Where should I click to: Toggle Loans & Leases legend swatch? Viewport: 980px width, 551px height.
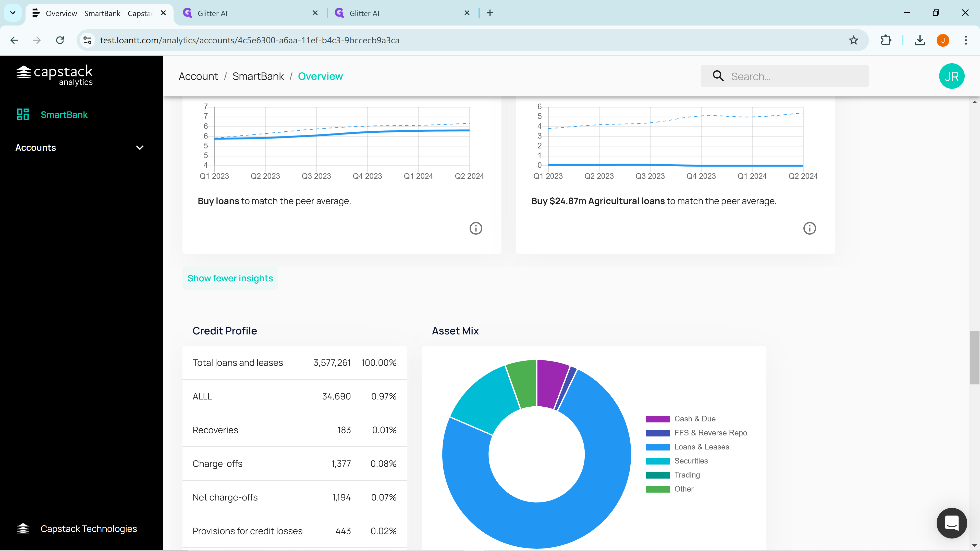(x=657, y=447)
